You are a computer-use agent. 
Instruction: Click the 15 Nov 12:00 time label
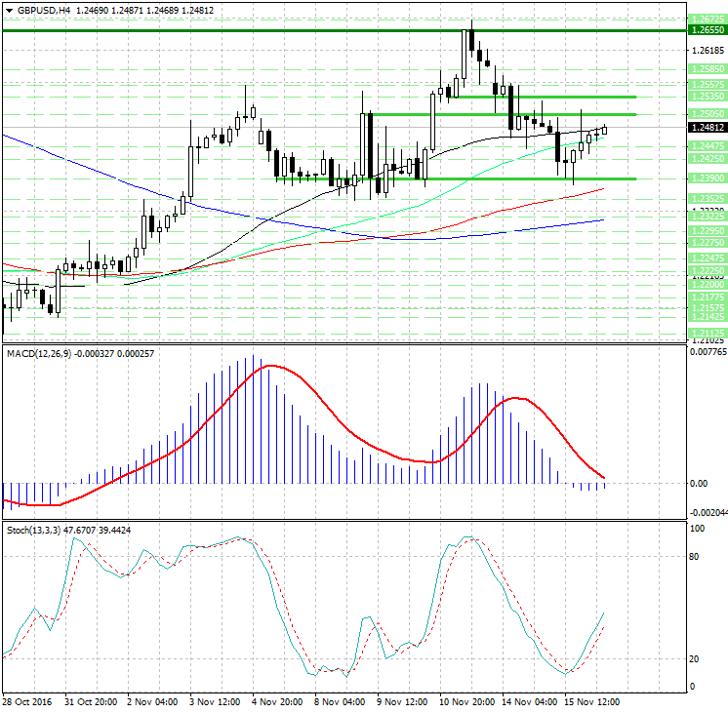(590, 702)
